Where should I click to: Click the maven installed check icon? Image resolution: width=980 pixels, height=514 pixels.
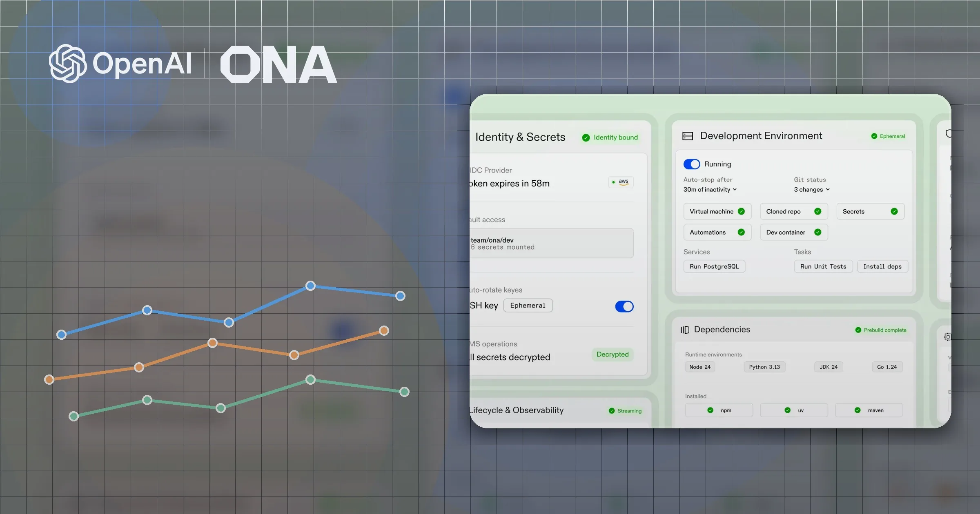(x=857, y=410)
